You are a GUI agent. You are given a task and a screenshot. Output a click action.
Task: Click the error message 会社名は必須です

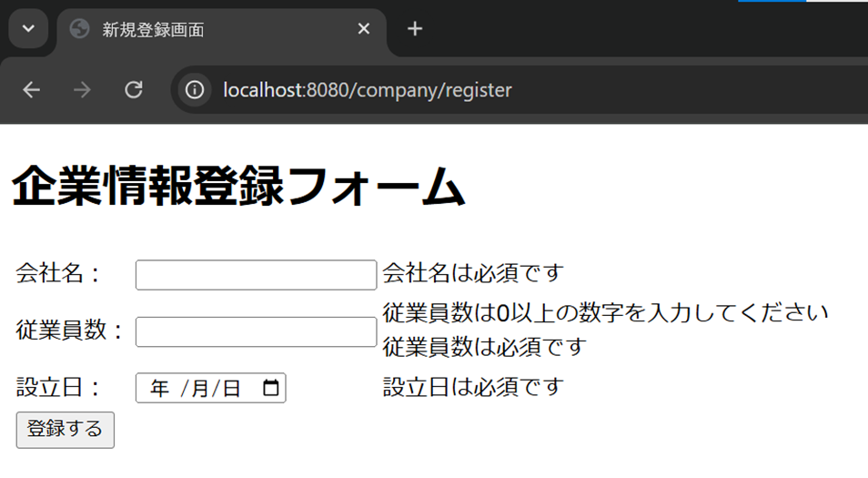tap(473, 273)
